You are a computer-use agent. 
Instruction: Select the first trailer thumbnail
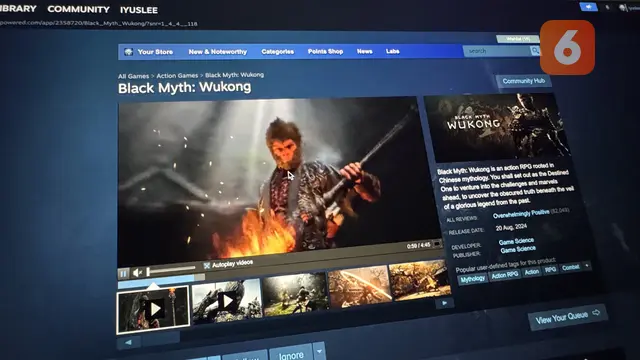point(153,310)
